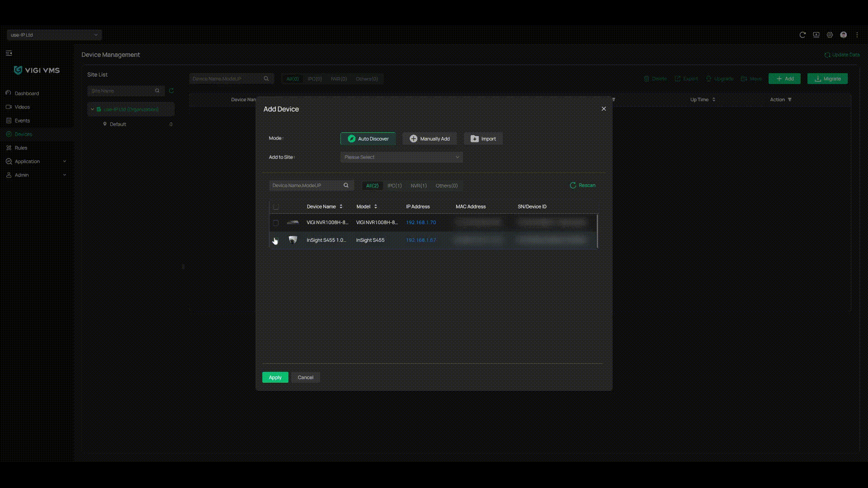Open the Settings gear in the top bar

click(830, 35)
